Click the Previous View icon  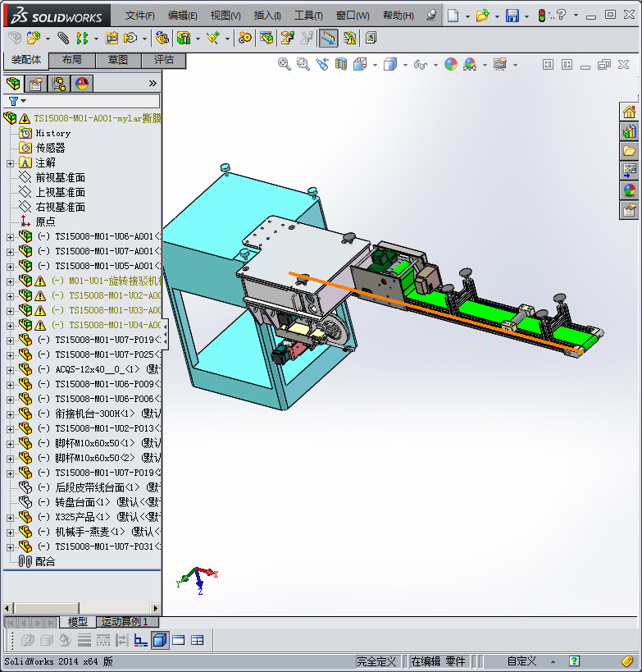pos(322,64)
